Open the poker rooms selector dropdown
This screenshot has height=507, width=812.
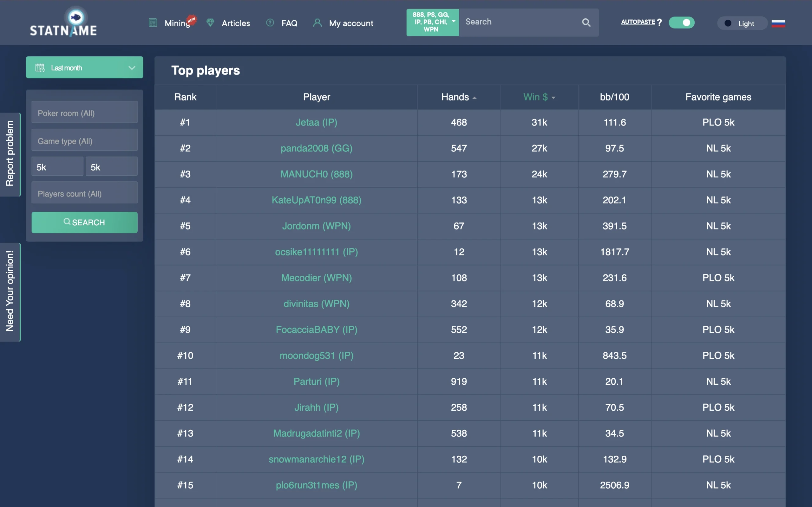click(433, 22)
